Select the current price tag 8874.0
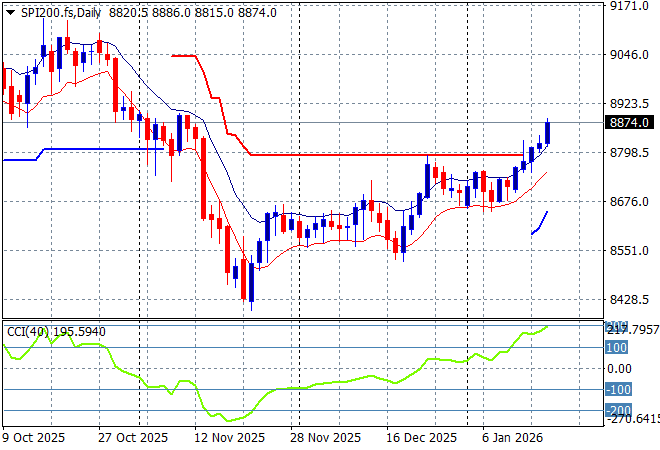Screen dimensions: 660x450 click(x=629, y=122)
